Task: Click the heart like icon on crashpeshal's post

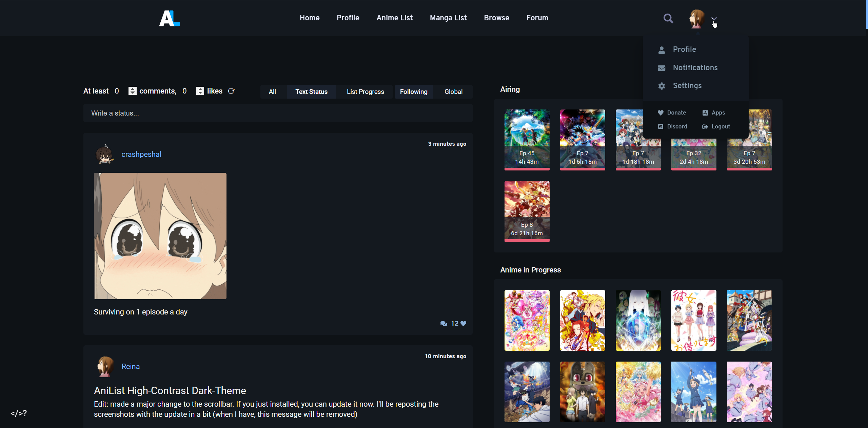Action: [x=463, y=324]
